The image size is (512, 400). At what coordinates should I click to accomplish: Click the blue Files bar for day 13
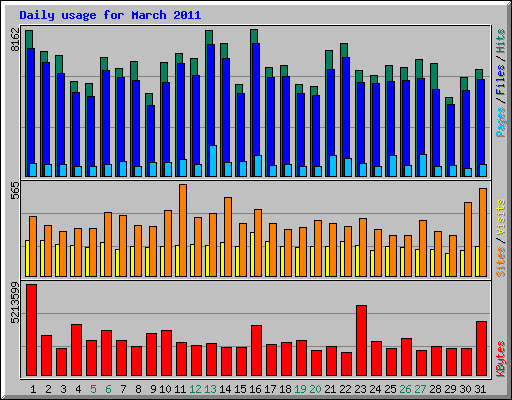click(211, 94)
